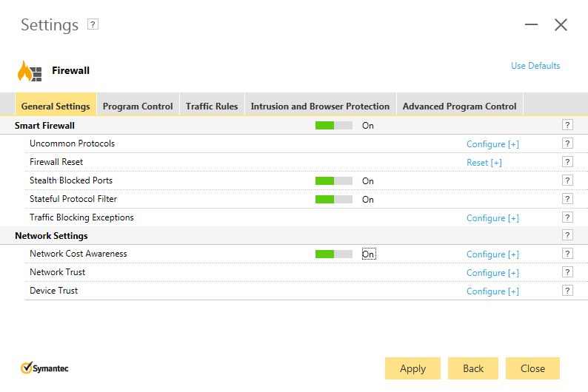Expand Configure for Device Trust

(492, 291)
